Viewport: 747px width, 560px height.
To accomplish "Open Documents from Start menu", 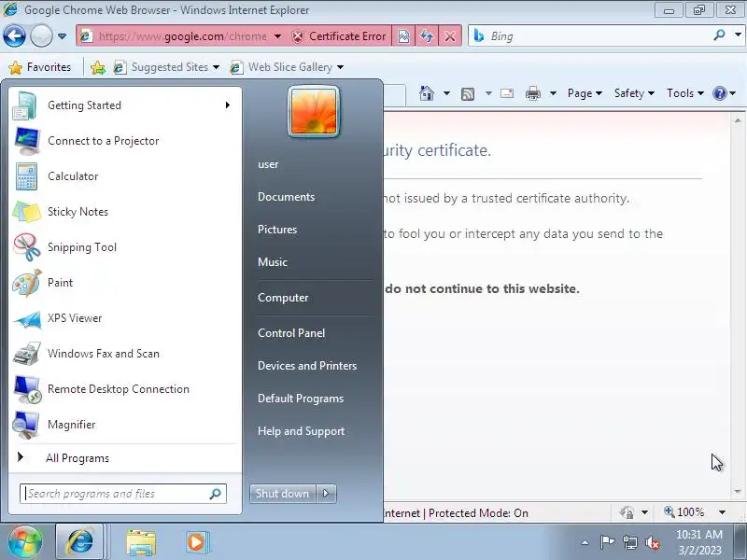I will [x=286, y=197].
